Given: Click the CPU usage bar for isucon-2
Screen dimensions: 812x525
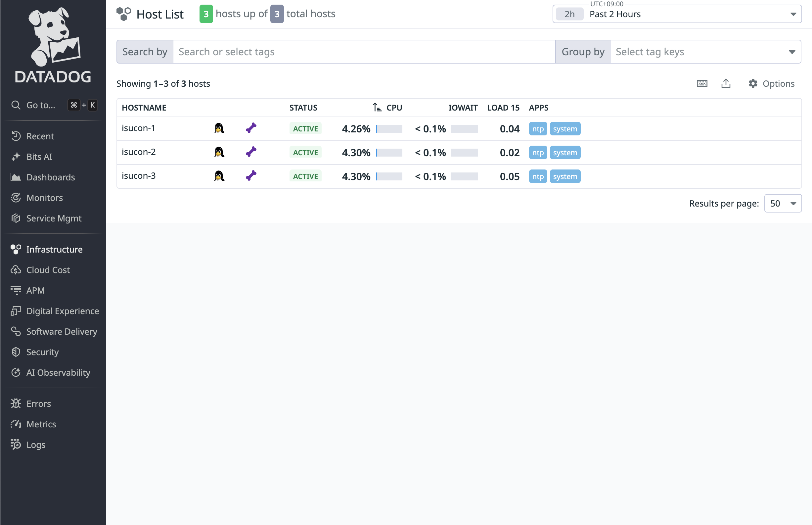Looking at the screenshot, I should point(389,153).
